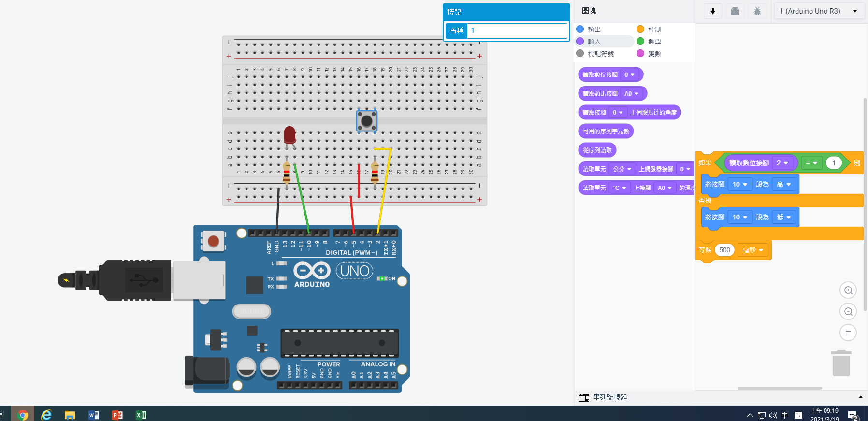Open the 高 level dropdown in set-pin block
This screenshot has width=868, height=421.
[x=783, y=184]
